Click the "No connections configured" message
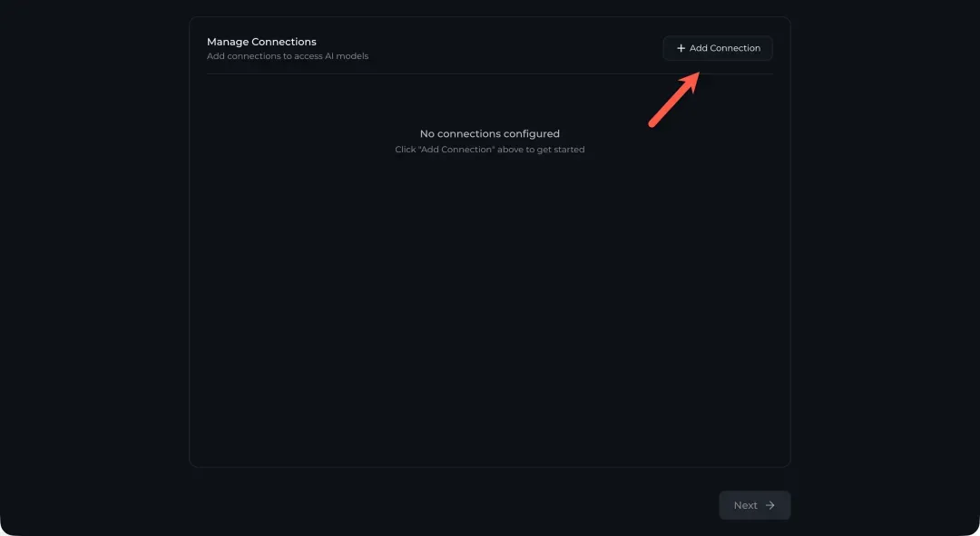 click(x=490, y=134)
